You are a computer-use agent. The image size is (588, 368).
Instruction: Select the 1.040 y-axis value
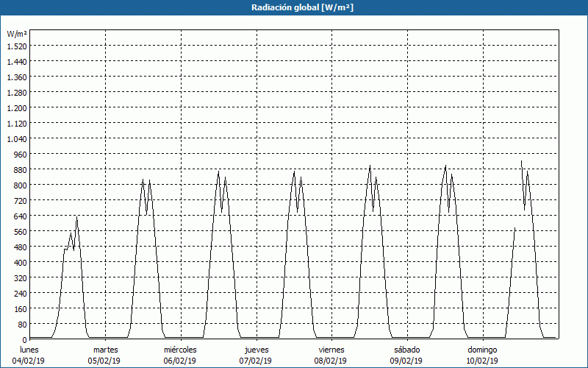pos(17,138)
